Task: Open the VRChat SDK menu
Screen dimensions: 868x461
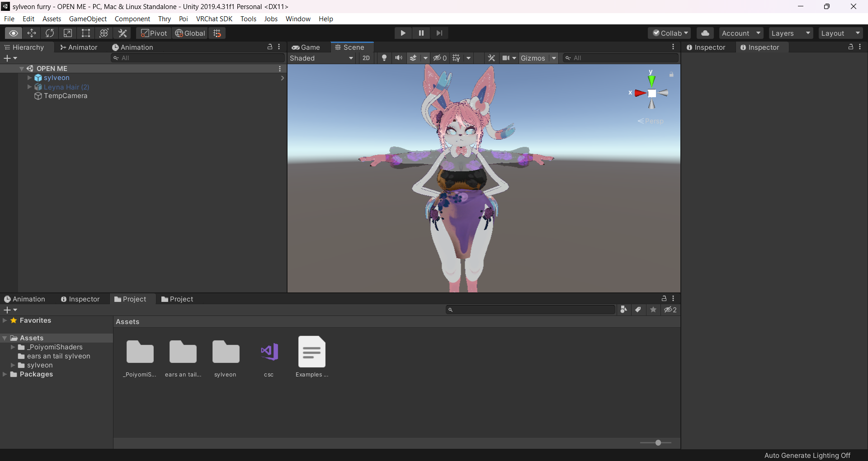Action: pyautogui.click(x=214, y=19)
